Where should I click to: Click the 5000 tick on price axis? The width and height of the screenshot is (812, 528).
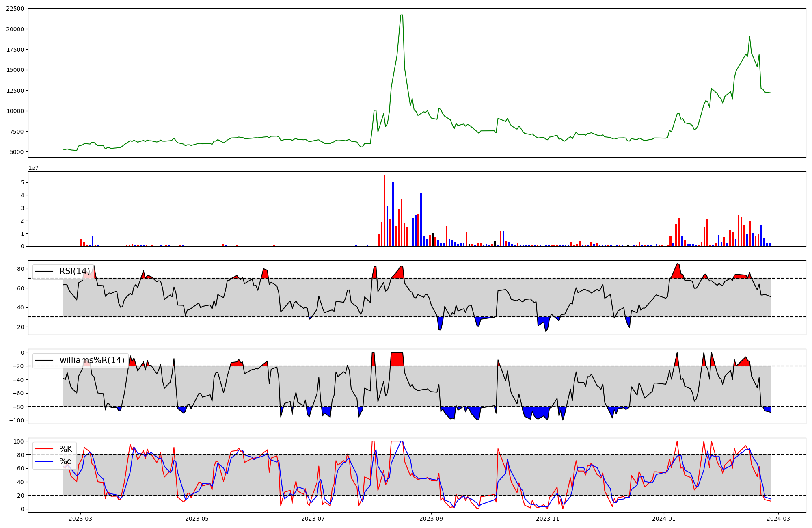[17, 152]
